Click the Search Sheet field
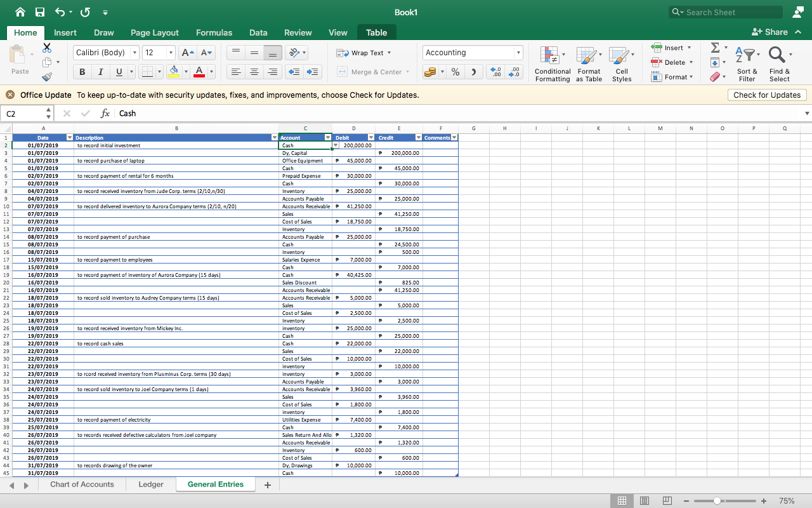This screenshot has height=508, width=812. coord(730,12)
